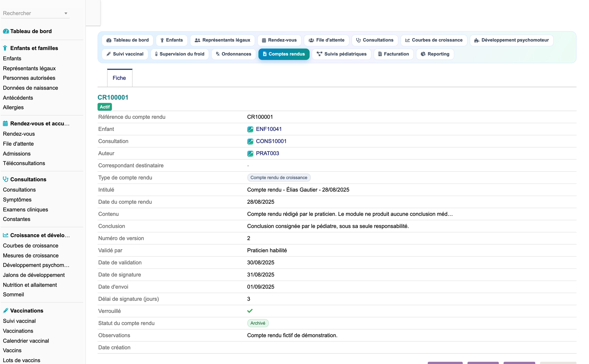Open Personnes autorisées in sidebar

point(29,78)
